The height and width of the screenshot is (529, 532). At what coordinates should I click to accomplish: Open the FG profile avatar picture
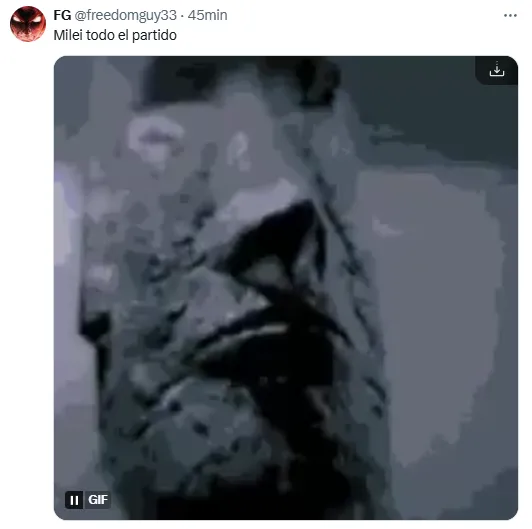coord(28,24)
